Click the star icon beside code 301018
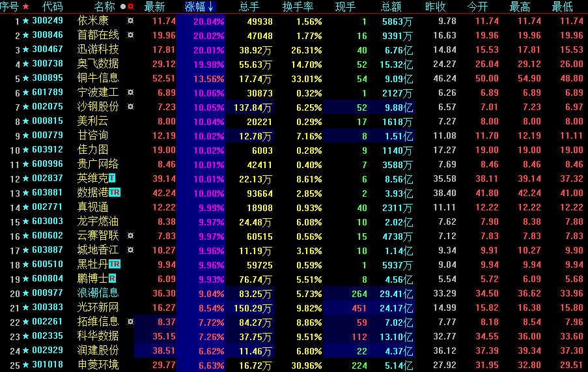Viewport: 588px width, 372px height. pos(26,365)
